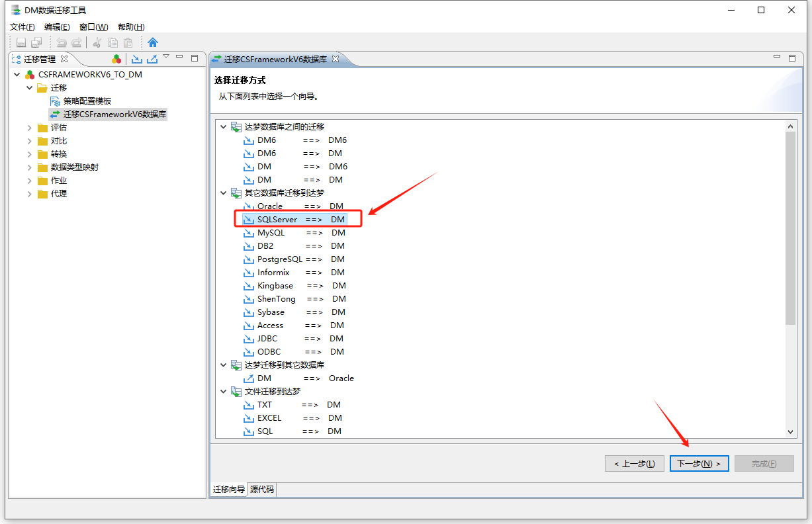The image size is (812, 524).
Task: Click the 作业 folder
Action: click(x=59, y=180)
